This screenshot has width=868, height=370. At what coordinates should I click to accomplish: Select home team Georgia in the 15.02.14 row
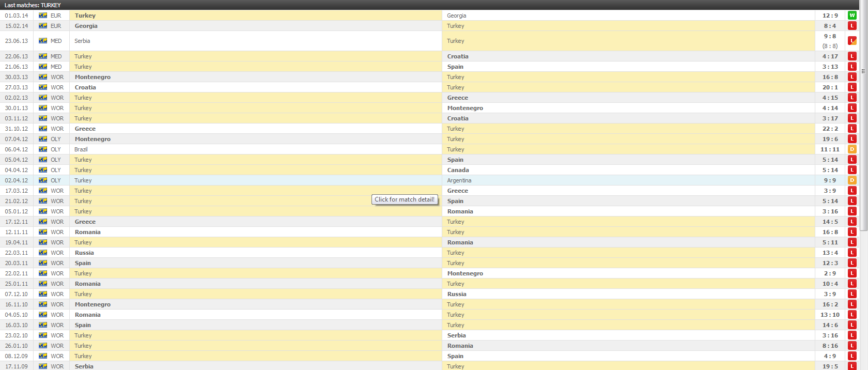[86, 26]
